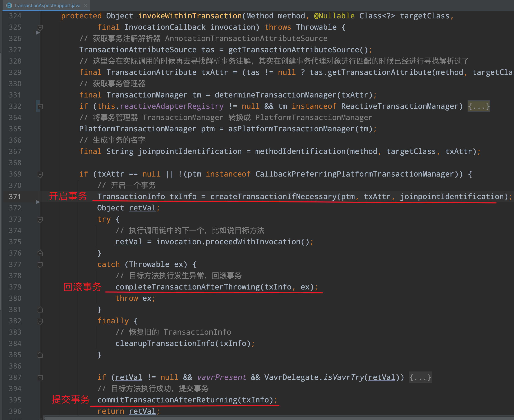The width and height of the screenshot is (514, 420).
Task: Collapse the if statement block at line 369
Action: coord(40,174)
